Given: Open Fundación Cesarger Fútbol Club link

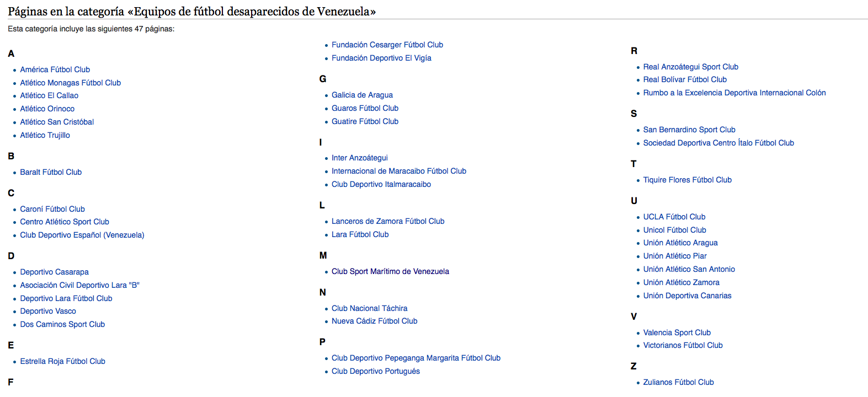Looking at the screenshot, I should click(x=387, y=45).
